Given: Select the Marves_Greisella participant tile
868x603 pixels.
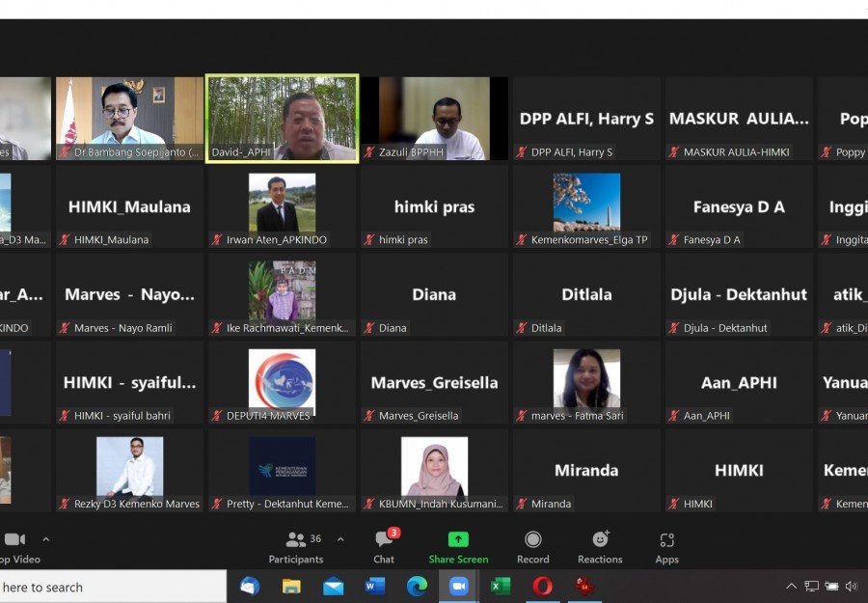Looking at the screenshot, I should [434, 383].
